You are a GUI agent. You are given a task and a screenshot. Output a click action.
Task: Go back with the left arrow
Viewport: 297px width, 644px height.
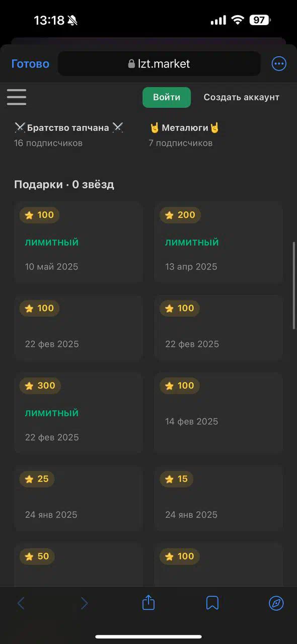point(21,603)
